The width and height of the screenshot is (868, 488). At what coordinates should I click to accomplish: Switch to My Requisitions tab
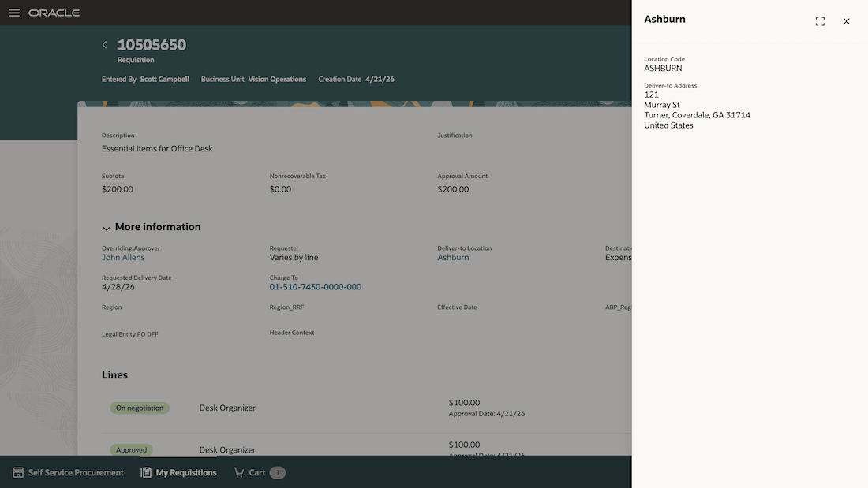coord(179,472)
